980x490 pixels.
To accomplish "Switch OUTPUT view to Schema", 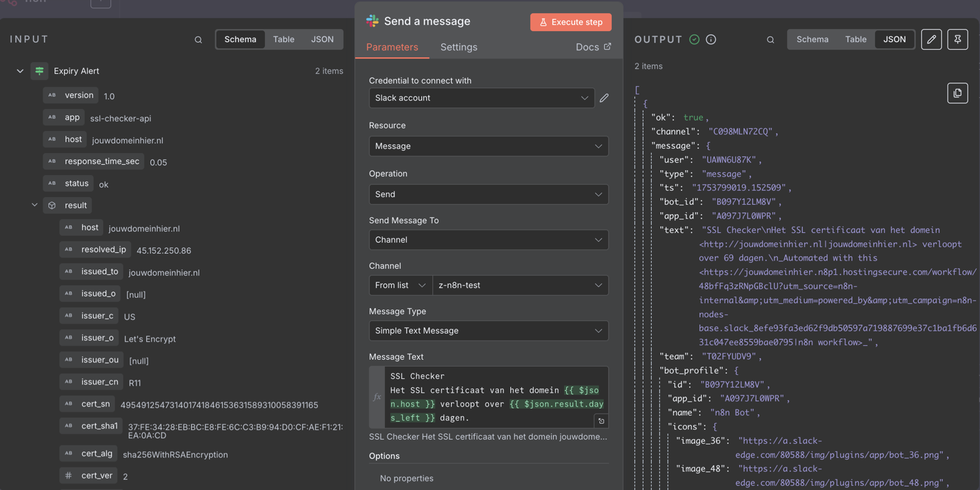I will pos(812,39).
